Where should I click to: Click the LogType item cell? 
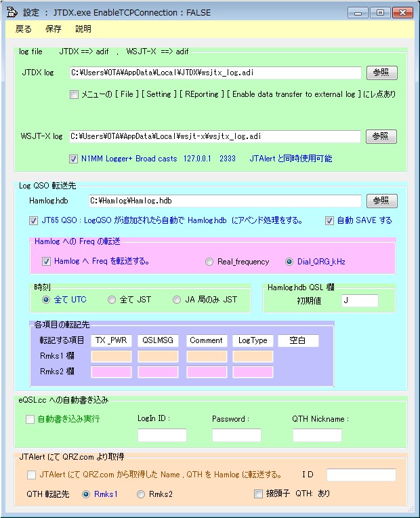[253, 340]
